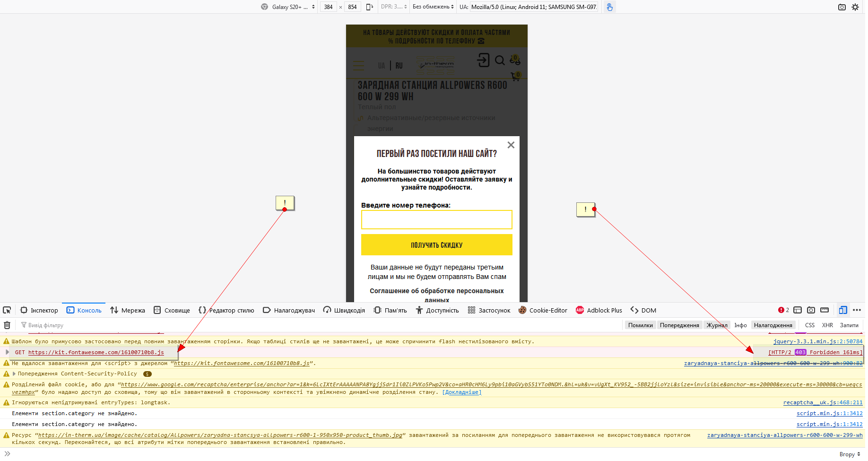
Task: Open zaryadnaya-stanciya-allpowers source link for fontawesome warning
Action: [773, 363]
